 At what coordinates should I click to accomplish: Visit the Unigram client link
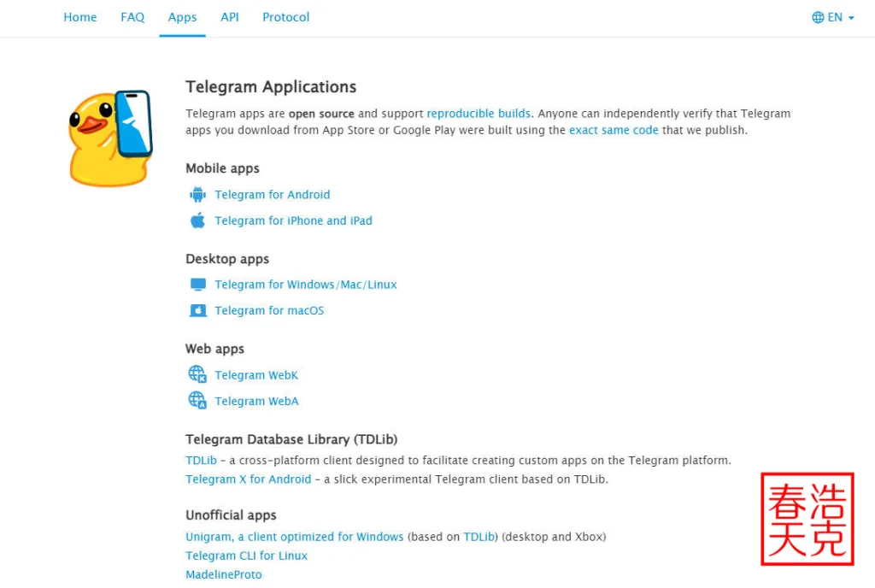pyautogui.click(x=294, y=537)
